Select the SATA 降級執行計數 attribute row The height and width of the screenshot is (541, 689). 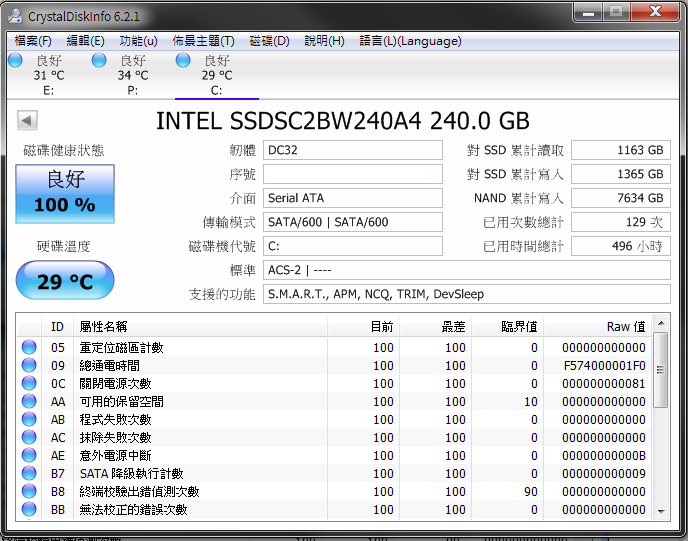[x=334, y=473]
